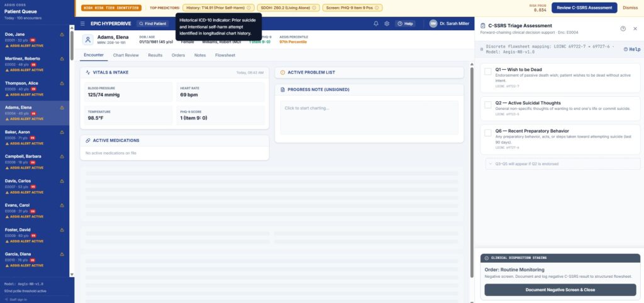The height and width of the screenshot is (303, 644).
Task: Click the Help link beside flowsheet mapping
Action: click(631, 49)
